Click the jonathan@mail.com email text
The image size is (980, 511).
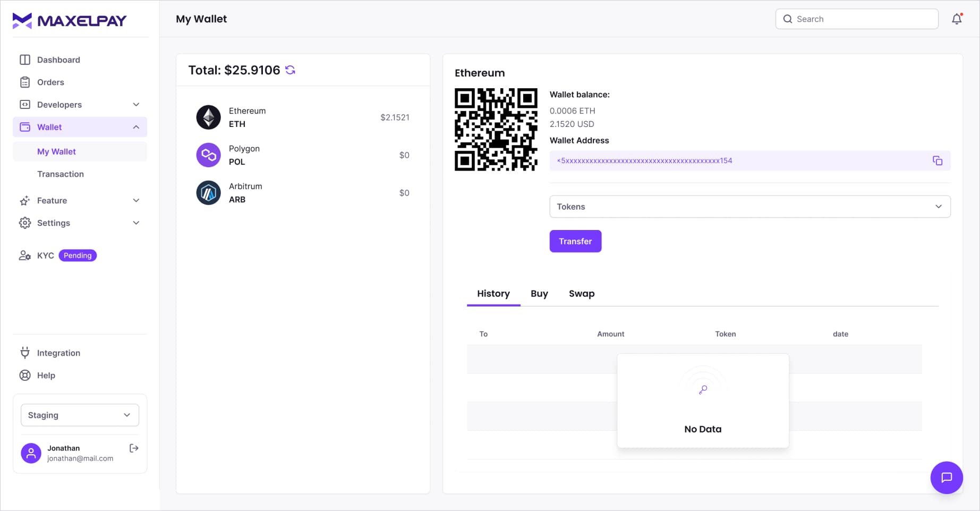coord(80,458)
